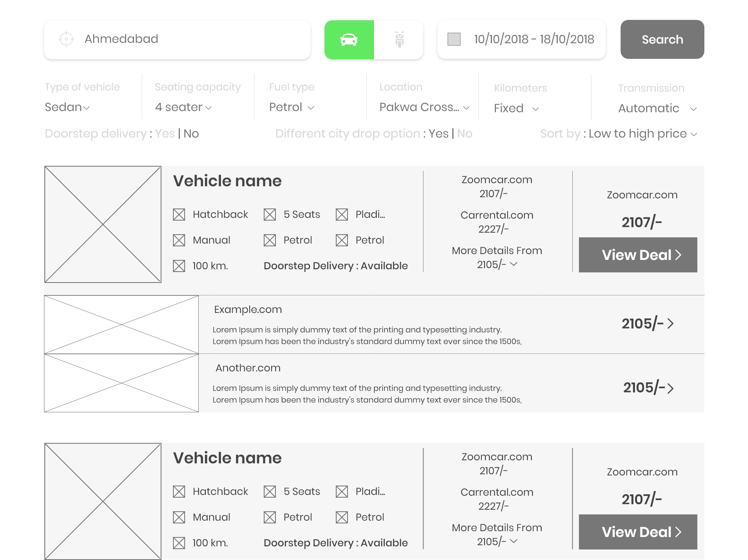
Task: Click the Manual icon in first vehicle card
Action: [x=179, y=240]
